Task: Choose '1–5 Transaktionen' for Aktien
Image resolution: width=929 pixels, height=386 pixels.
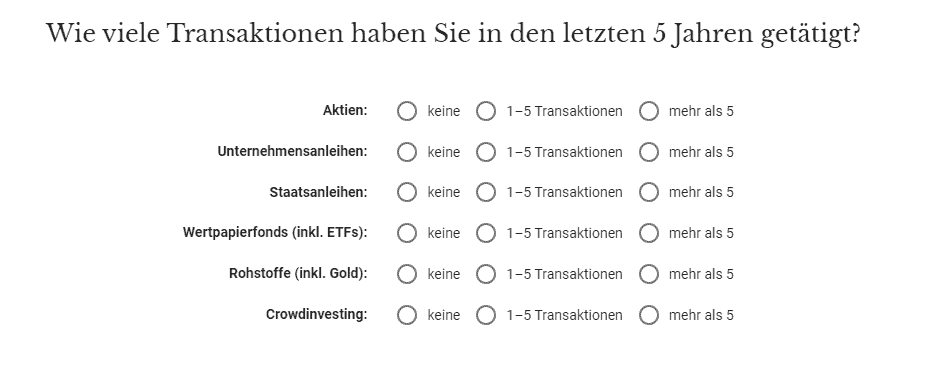Action: pos(486,111)
